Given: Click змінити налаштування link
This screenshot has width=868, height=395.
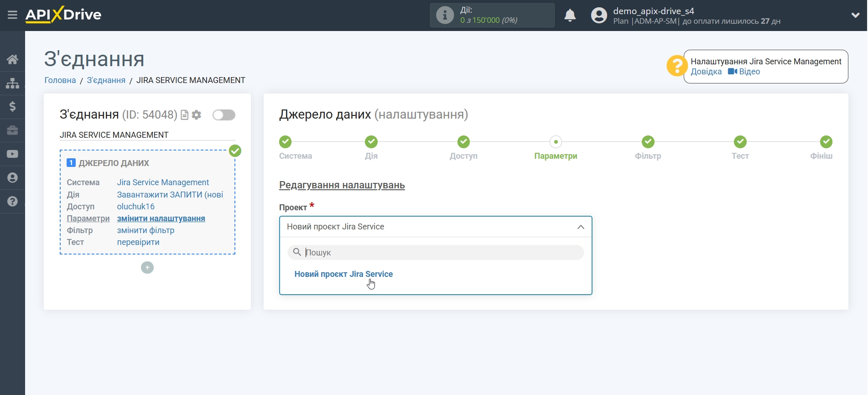Looking at the screenshot, I should (161, 218).
